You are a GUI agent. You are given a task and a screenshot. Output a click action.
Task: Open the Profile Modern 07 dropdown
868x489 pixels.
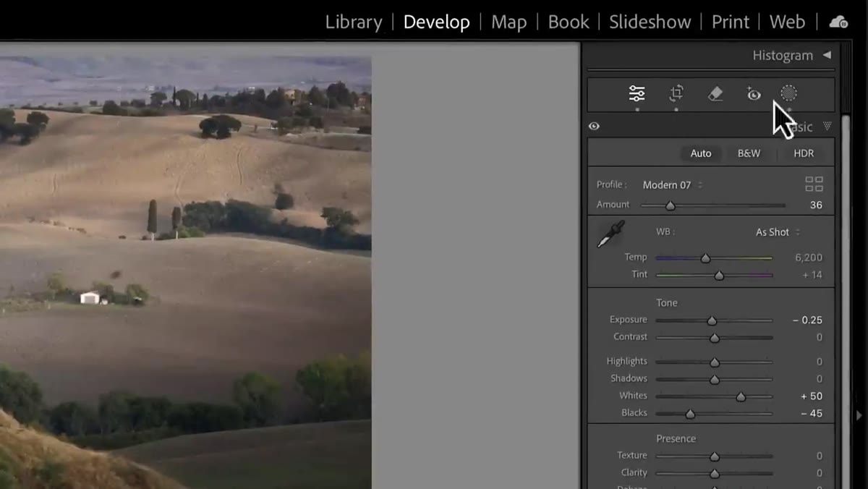pyautogui.click(x=672, y=184)
